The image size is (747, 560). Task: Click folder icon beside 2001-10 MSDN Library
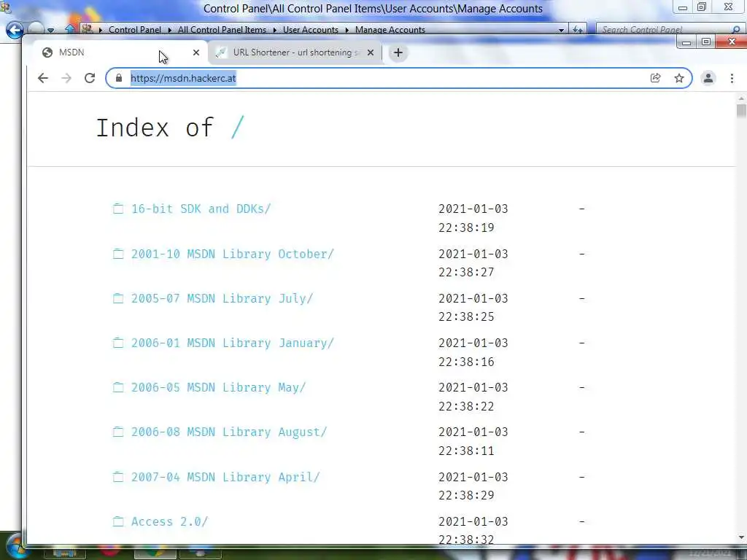tap(118, 254)
